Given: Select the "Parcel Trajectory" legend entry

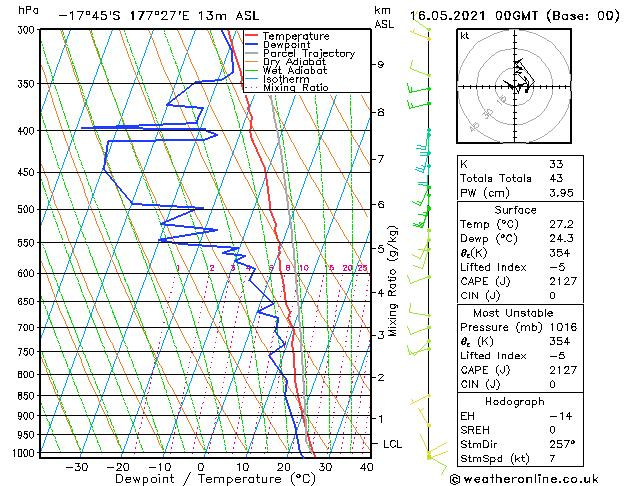Looking at the screenshot, I should (309, 53).
